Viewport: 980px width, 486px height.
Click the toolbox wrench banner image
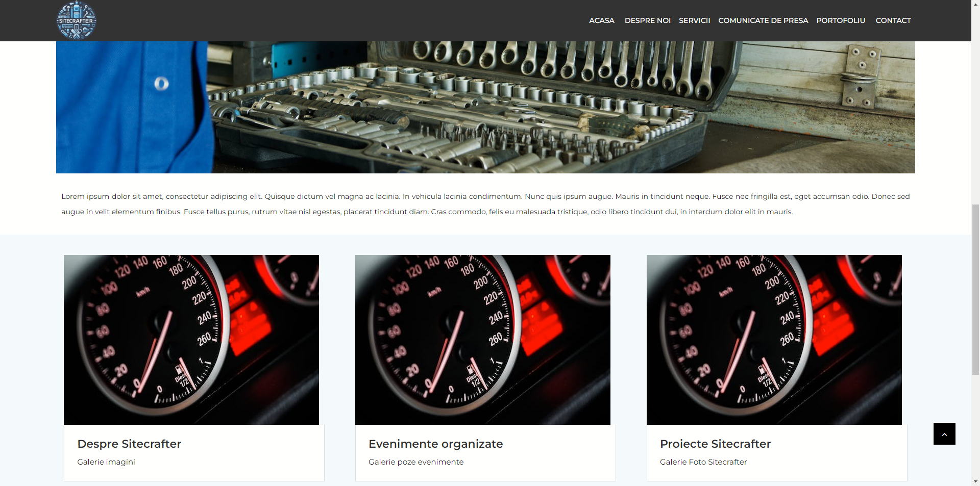coord(485,107)
